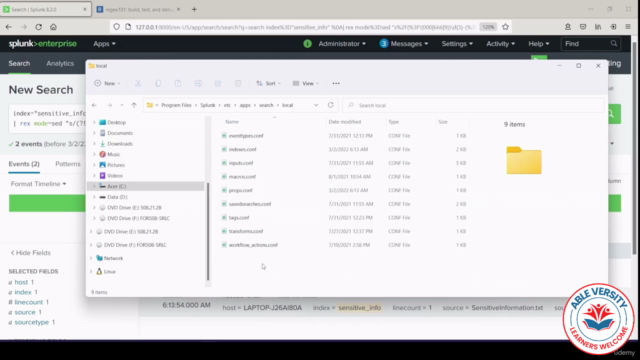Sort files by Date modified column header
This screenshot has width=640, height=360.
(x=344, y=122)
